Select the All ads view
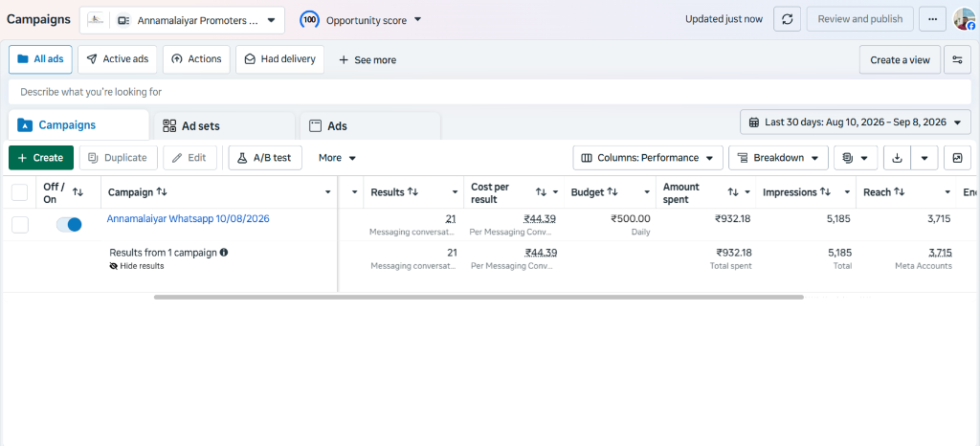Screen dimensions: 980x446 (x=40, y=59)
